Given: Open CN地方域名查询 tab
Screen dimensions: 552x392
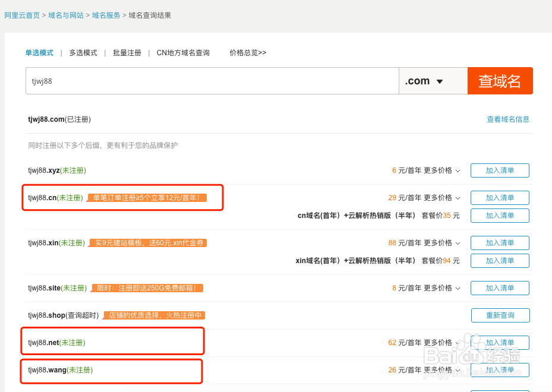Looking at the screenshot, I should point(183,53).
